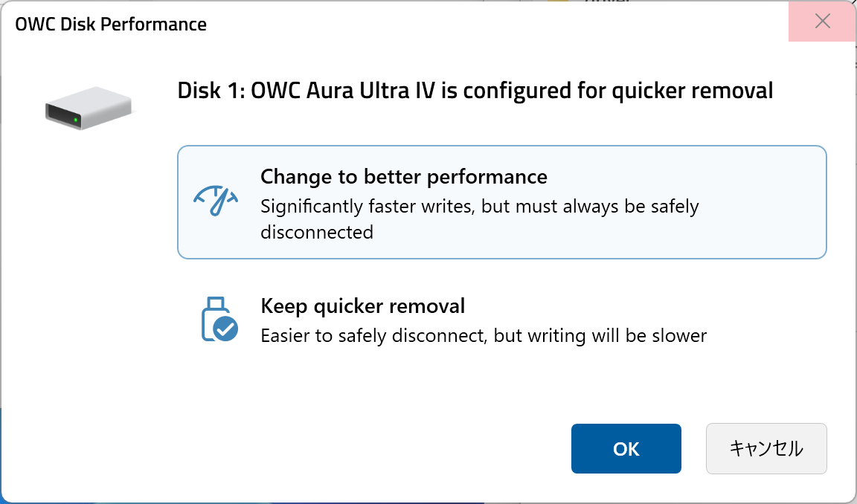Click "Easier to safely disconnect" description text
The width and height of the screenshot is (857, 504).
pos(374,336)
